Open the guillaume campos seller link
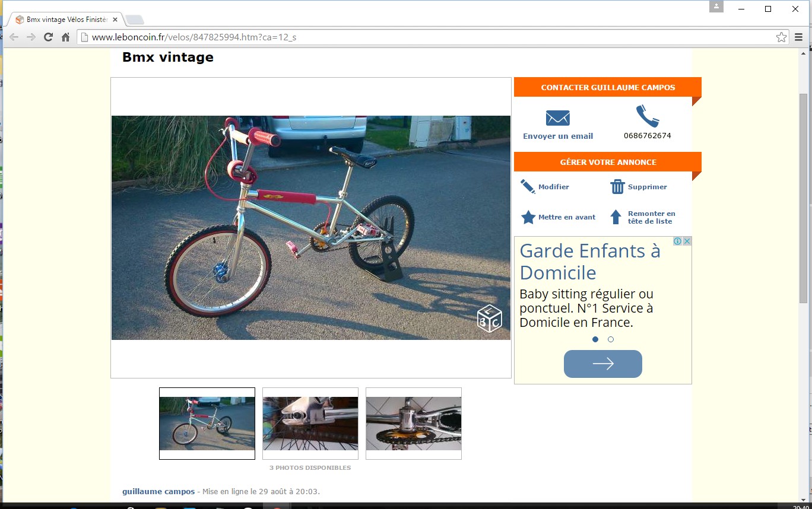 [x=158, y=491]
